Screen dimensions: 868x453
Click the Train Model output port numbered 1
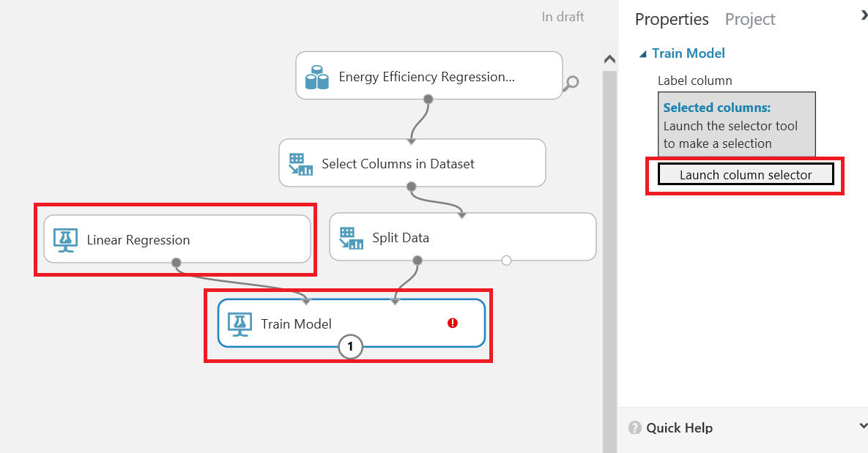(351, 347)
